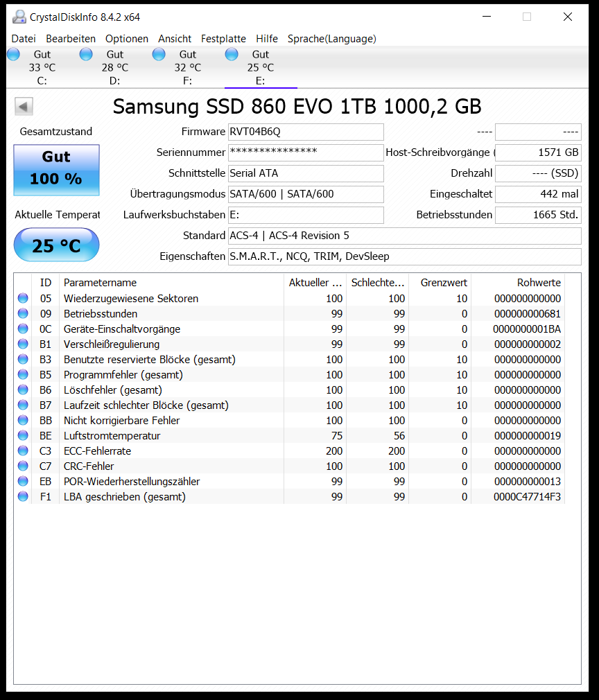599x700 pixels.
Task: Select drive E: status orb
Action: (x=232, y=55)
